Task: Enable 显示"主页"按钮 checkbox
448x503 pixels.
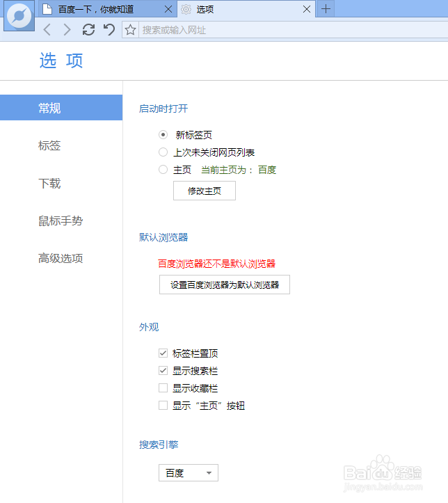Action: pos(163,405)
